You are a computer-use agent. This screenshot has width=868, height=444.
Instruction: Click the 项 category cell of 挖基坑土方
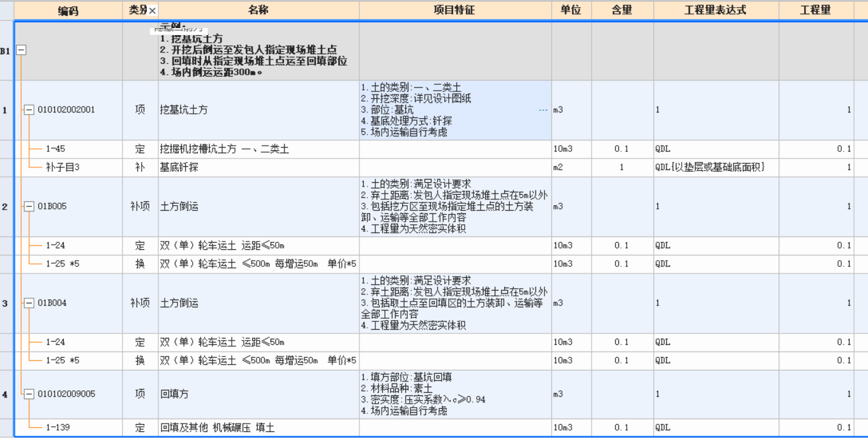[140, 110]
